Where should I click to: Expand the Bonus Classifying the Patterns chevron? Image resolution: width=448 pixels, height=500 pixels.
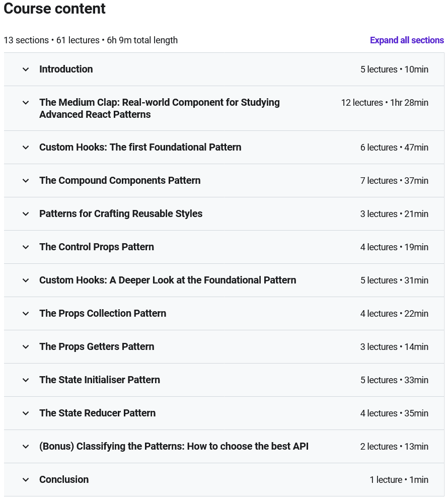(26, 447)
